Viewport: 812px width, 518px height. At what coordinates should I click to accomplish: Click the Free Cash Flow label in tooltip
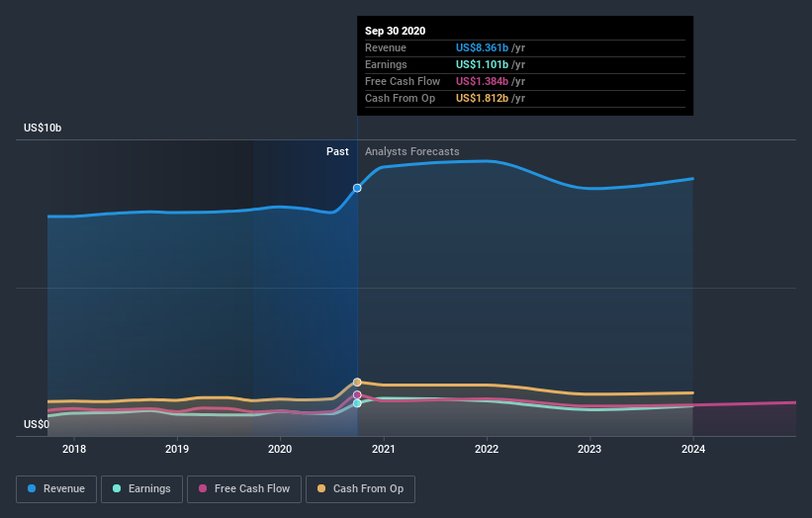click(x=403, y=81)
